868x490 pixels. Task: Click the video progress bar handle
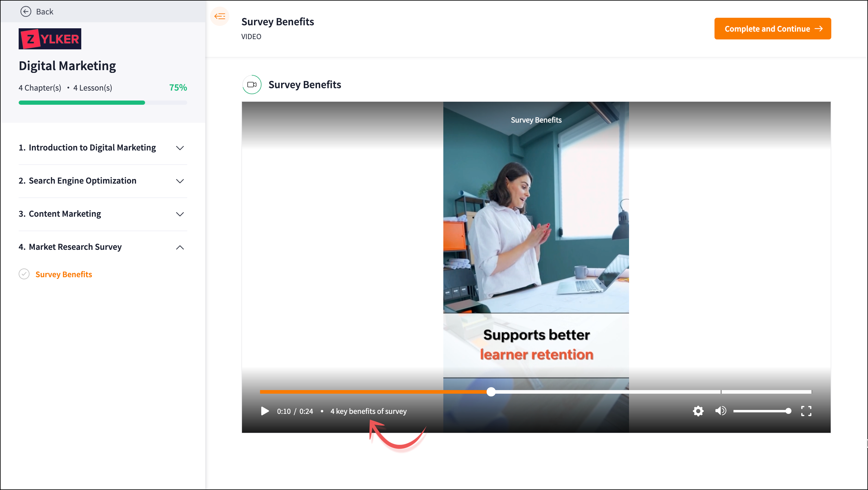coord(491,392)
